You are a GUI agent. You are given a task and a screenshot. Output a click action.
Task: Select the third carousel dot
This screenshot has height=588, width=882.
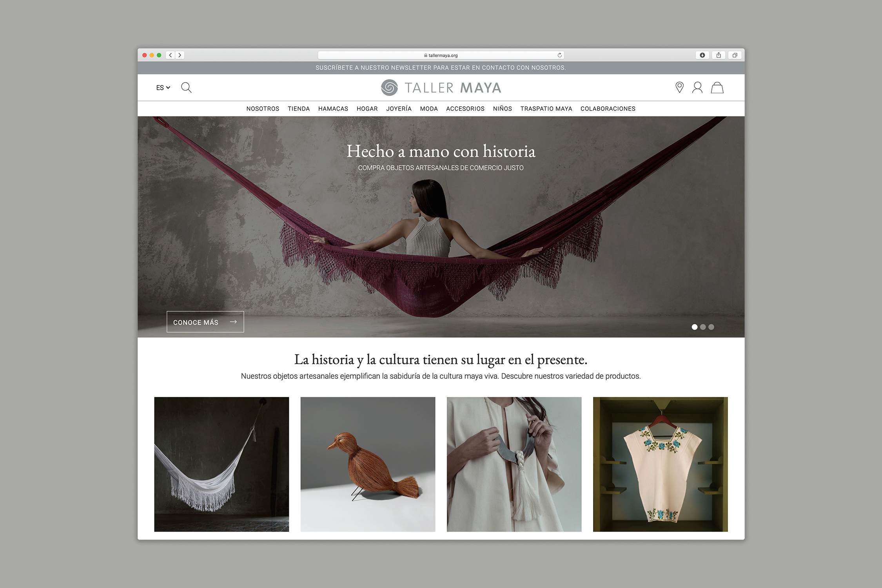point(711,327)
